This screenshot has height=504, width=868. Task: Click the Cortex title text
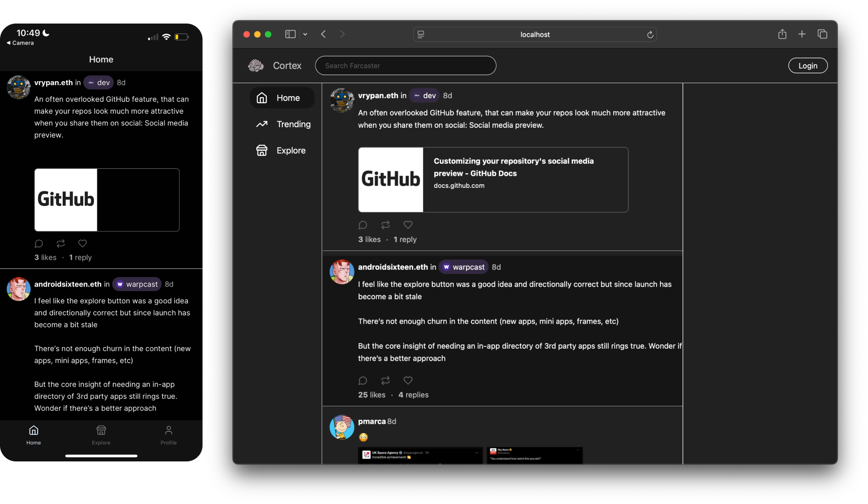pos(287,66)
